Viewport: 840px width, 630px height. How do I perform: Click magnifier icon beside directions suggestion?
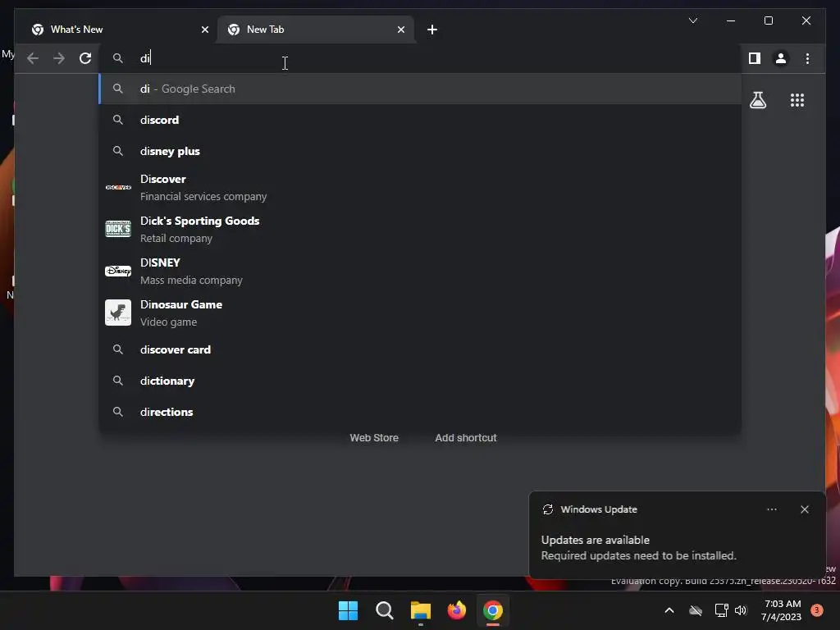(x=118, y=412)
